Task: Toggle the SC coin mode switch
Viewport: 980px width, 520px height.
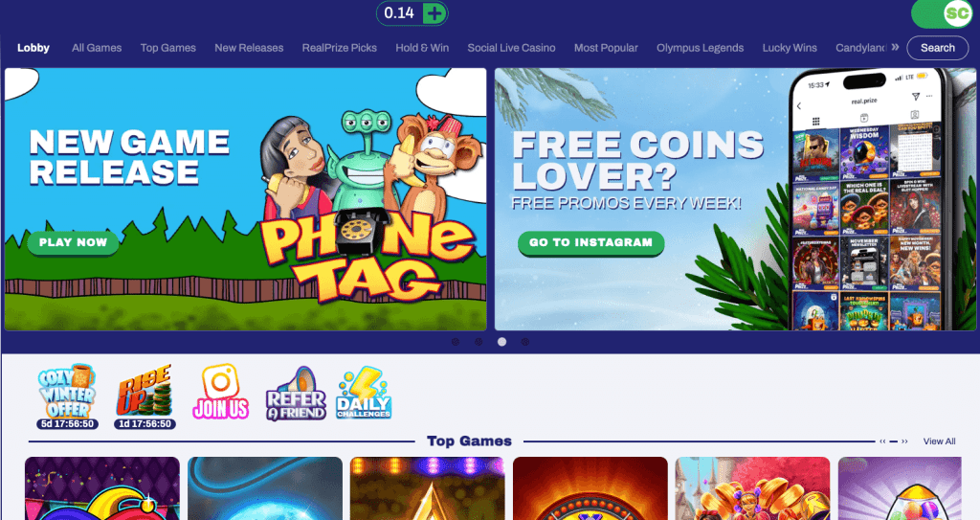Action: (x=943, y=13)
